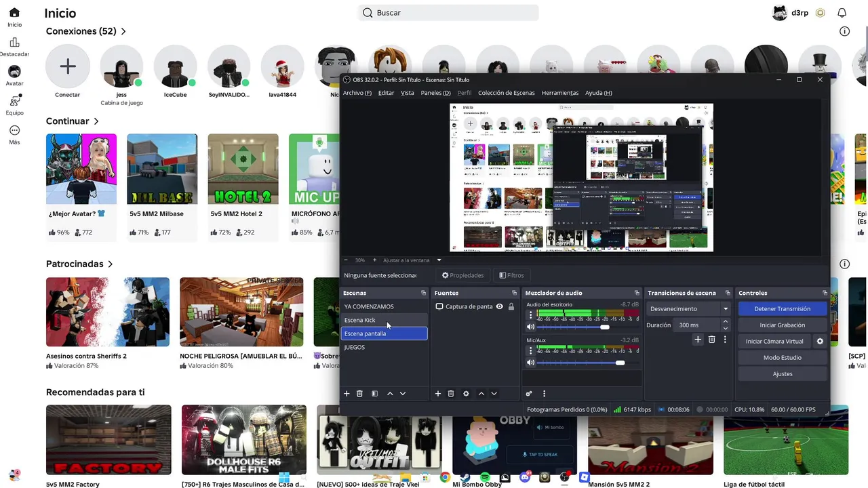The image size is (868, 488).
Task: Increase Duración value with up stepper
Action: coord(725,323)
